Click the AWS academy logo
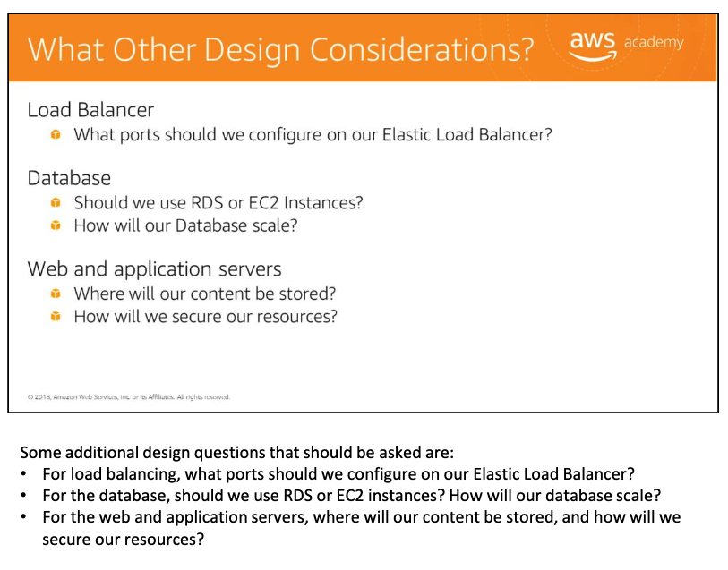This screenshot has width=728, height=570. tap(626, 47)
